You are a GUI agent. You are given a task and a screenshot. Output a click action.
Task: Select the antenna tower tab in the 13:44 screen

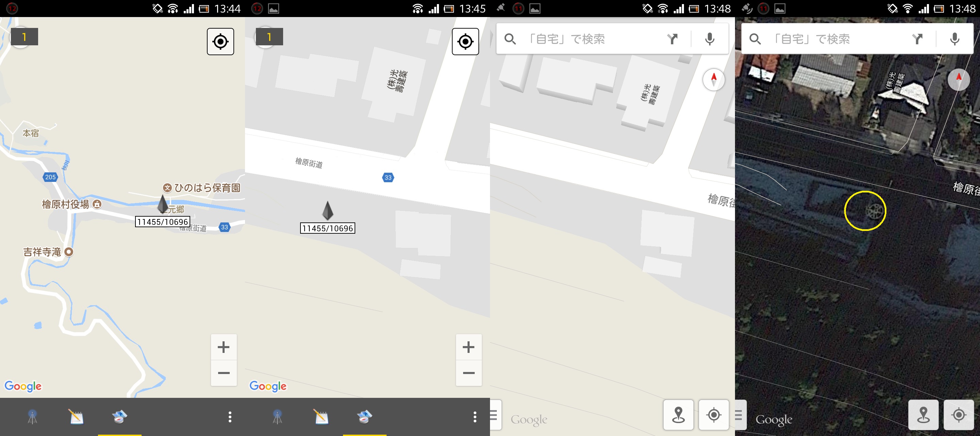pyautogui.click(x=32, y=417)
